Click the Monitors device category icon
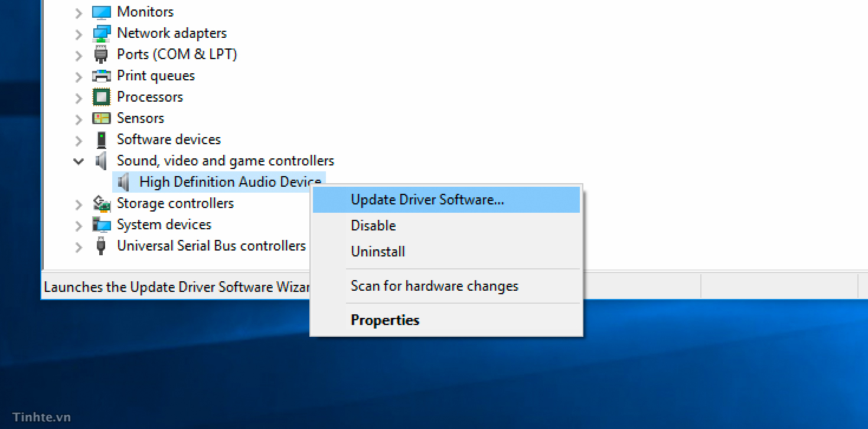868x429 pixels. point(100,11)
